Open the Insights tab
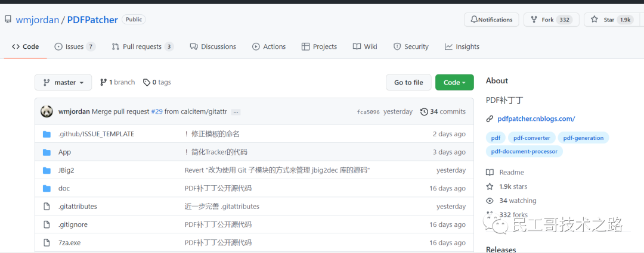The width and height of the screenshot is (644, 253). pyautogui.click(x=462, y=47)
